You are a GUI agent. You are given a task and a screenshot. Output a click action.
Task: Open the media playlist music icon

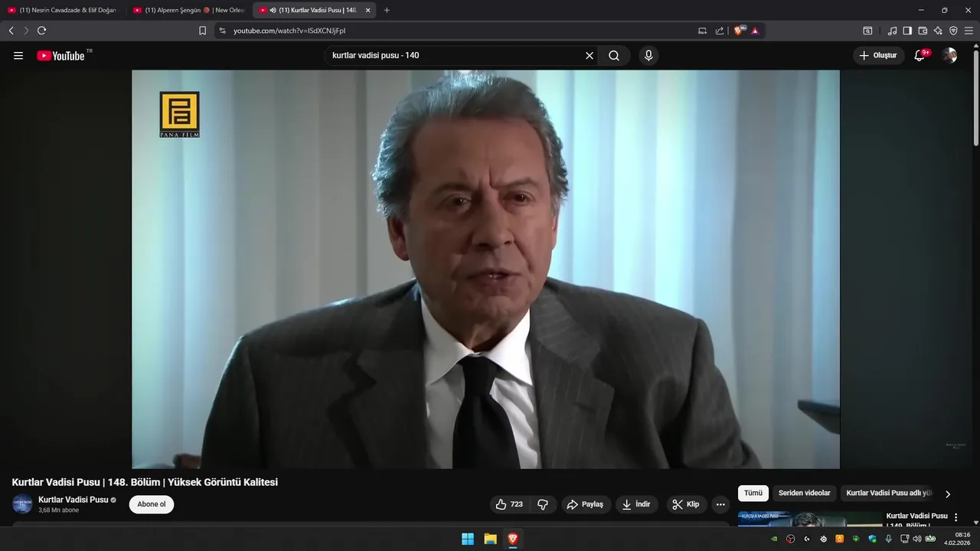(x=893, y=31)
